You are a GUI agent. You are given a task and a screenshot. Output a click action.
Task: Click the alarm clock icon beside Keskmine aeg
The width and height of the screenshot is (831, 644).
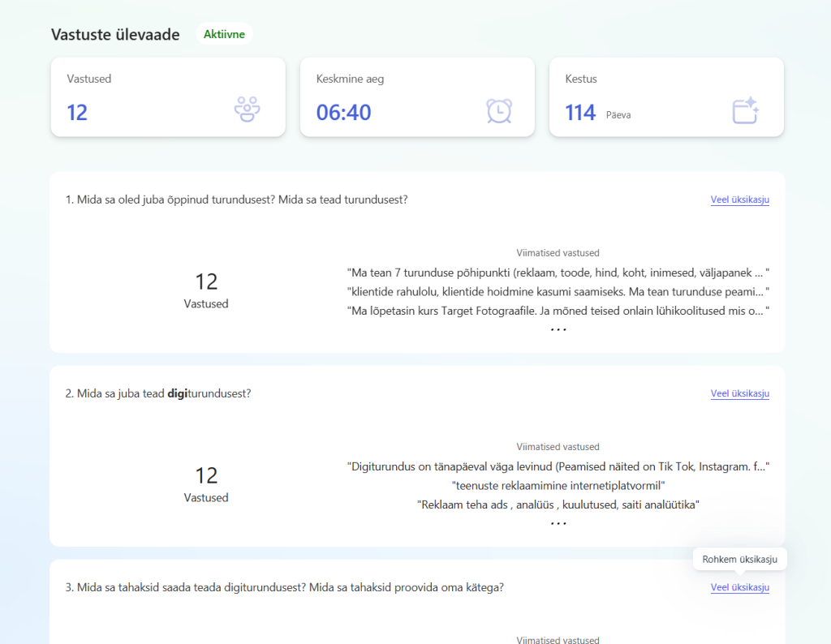pos(498,110)
